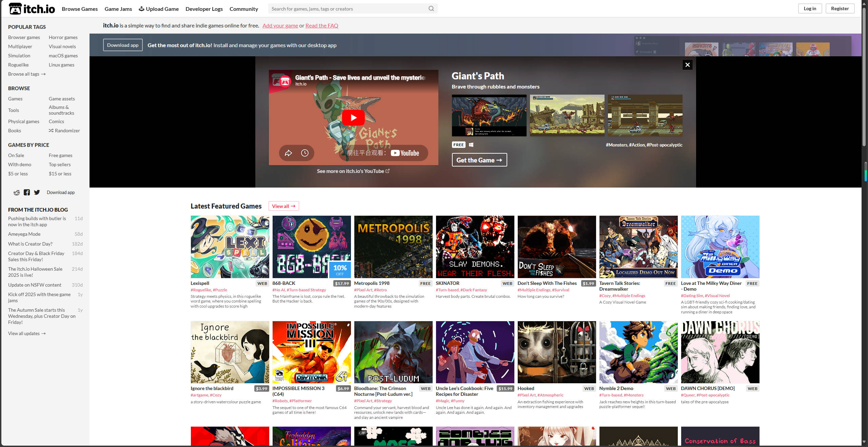868x447 pixels.
Task: Open the YouTube logo on the video
Action: (x=405, y=153)
